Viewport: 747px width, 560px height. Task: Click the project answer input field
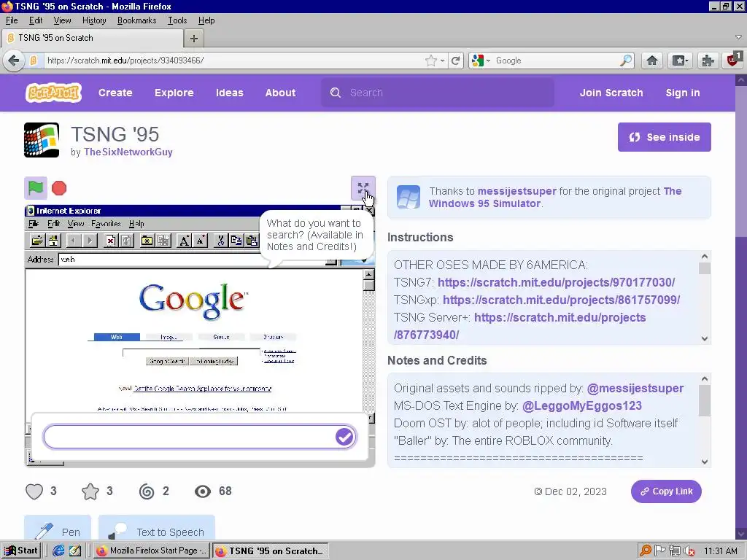click(x=189, y=436)
